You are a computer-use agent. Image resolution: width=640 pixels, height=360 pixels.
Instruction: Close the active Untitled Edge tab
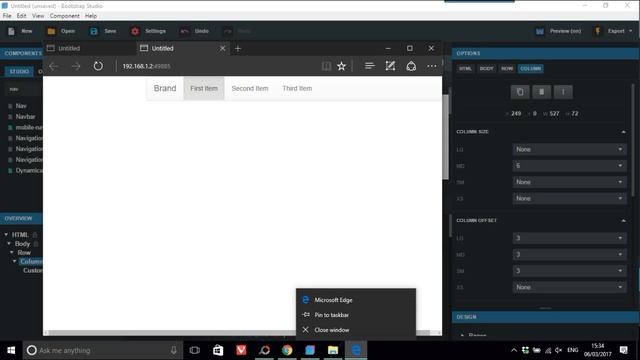pos(222,49)
